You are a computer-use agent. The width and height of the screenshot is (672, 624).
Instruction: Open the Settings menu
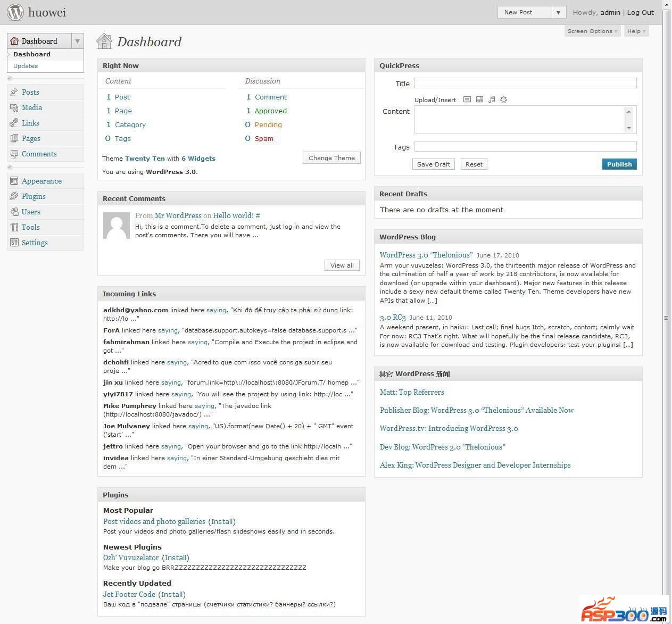pyautogui.click(x=35, y=243)
